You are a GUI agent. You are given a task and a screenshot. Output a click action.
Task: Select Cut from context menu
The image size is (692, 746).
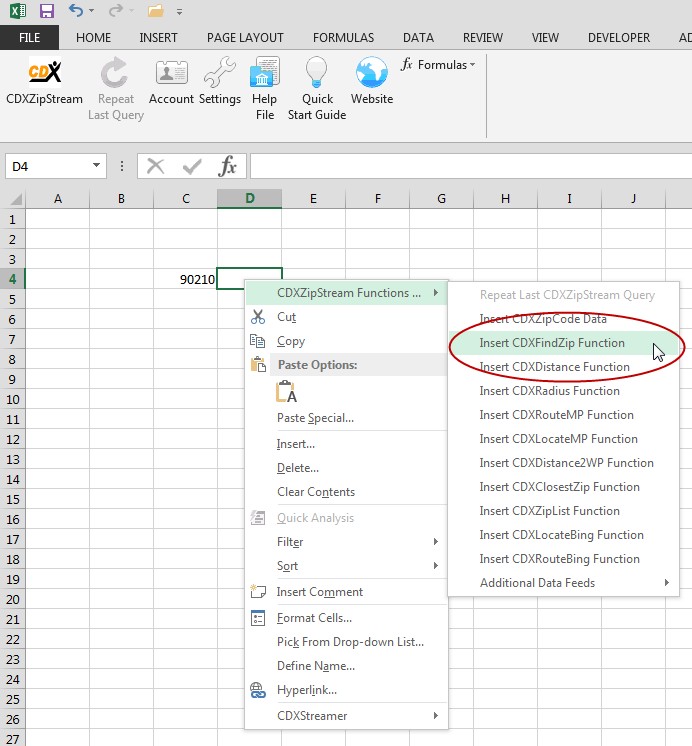pyautogui.click(x=347, y=317)
